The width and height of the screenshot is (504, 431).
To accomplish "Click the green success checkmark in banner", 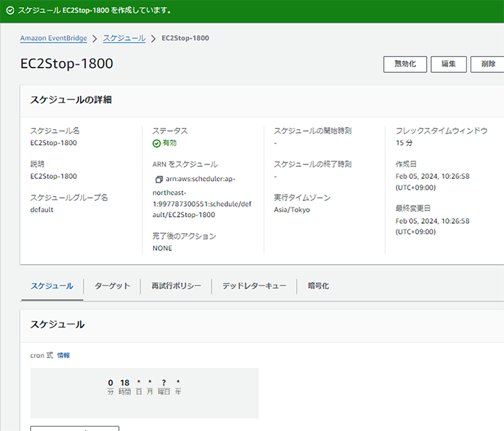I will [x=8, y=11].
